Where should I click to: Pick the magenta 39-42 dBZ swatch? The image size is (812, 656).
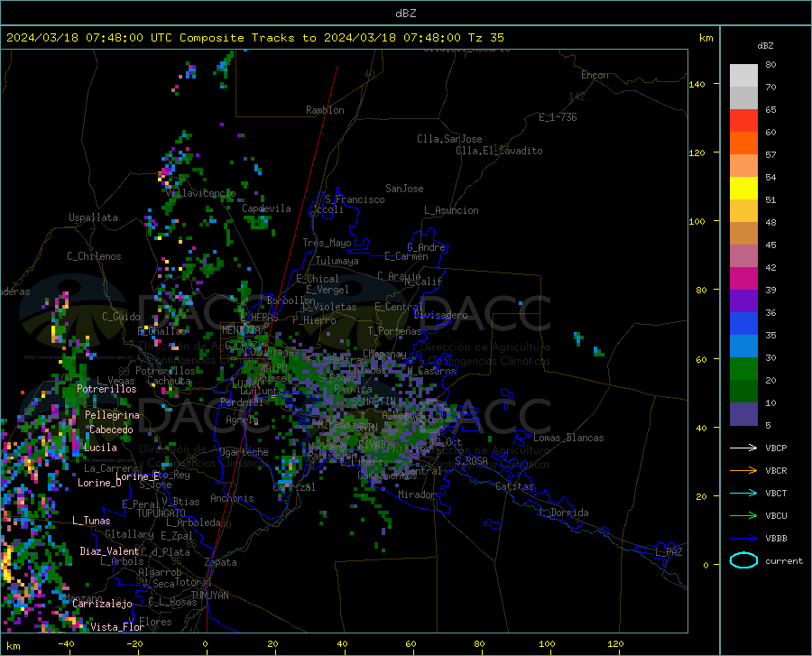743,279
